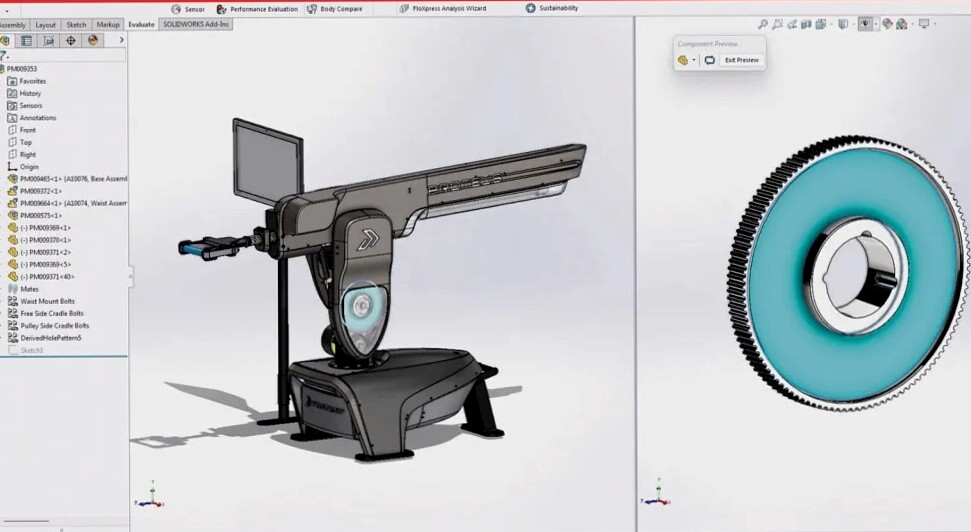Select Pulley Side Cradle Bolts pattern
The height and width of the screenshot is (532, 971).
[48, 326]
